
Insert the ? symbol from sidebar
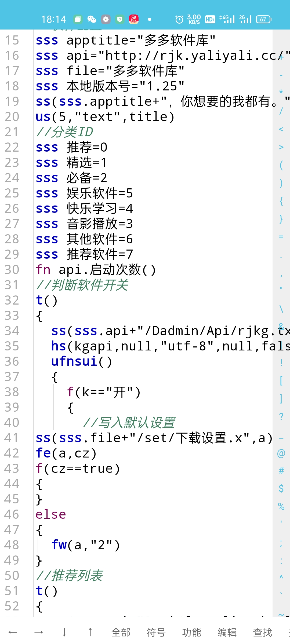[281, 416]
